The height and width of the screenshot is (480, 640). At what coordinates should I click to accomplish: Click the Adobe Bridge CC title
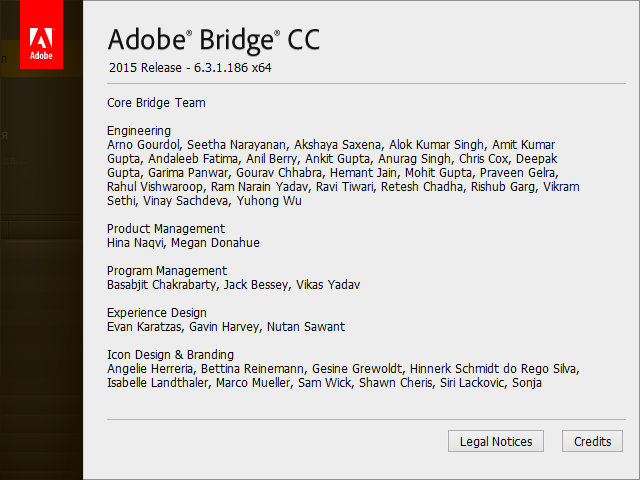(x=213, y=40)
